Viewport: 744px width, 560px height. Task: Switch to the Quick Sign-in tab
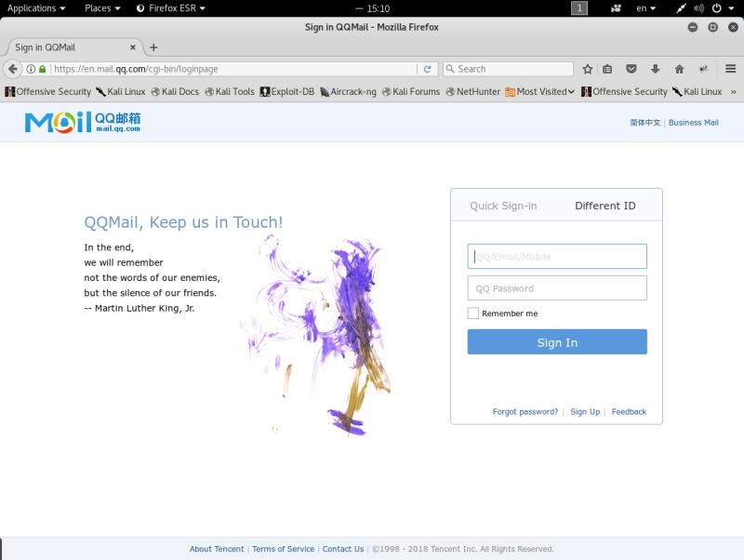(503, 206)
